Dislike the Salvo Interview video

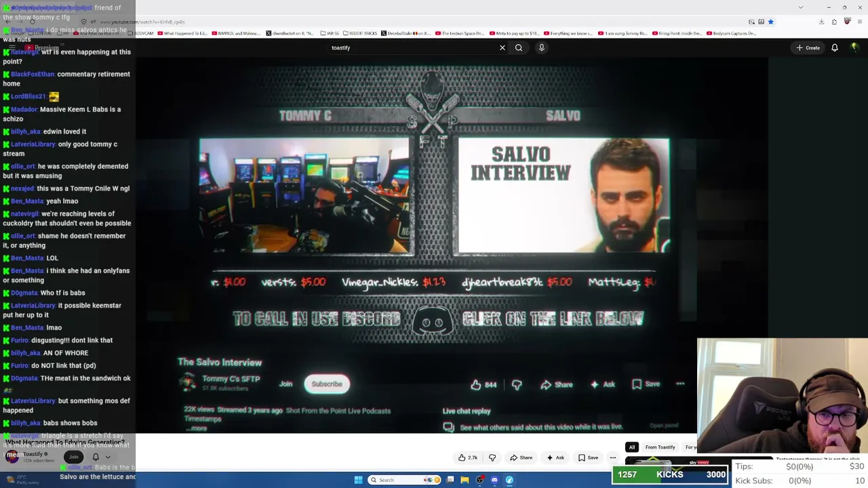(x=517, y=384)
